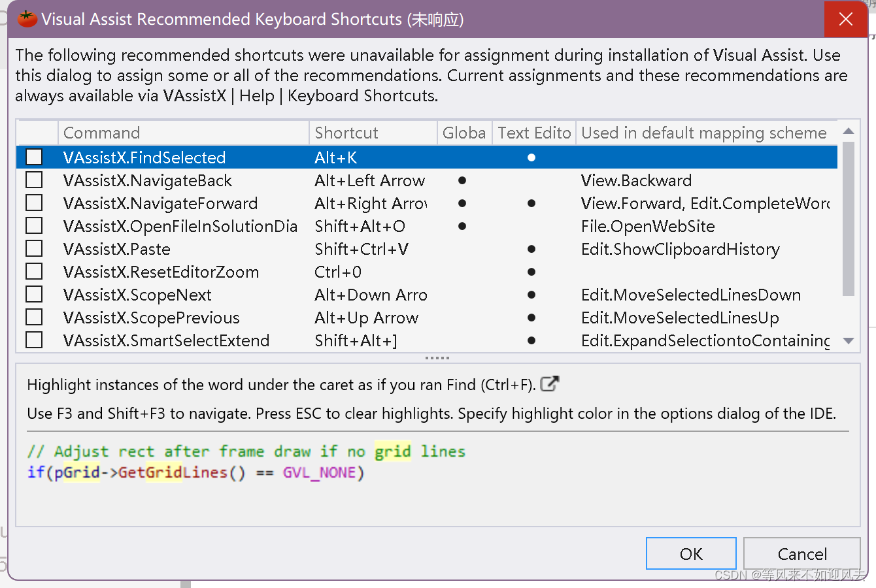
Task: Click the Alt+K shortcut cell
Action: click(336, 157)
